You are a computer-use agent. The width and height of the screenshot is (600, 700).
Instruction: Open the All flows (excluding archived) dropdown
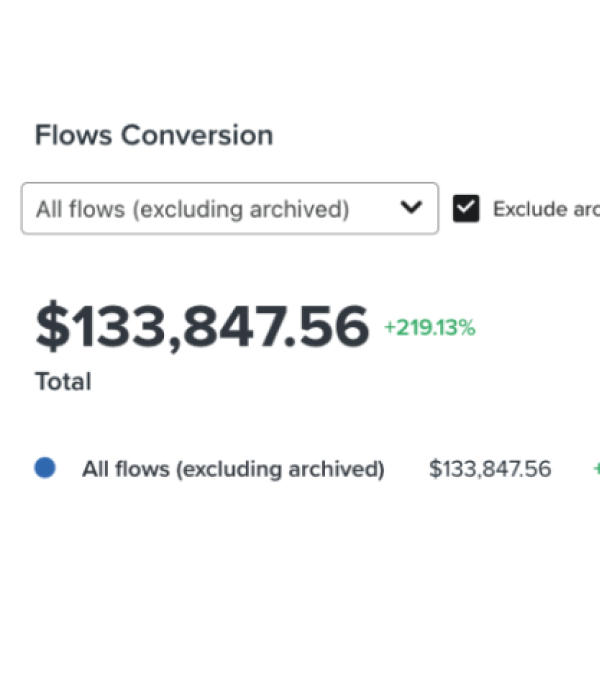[x=230, y=208]
